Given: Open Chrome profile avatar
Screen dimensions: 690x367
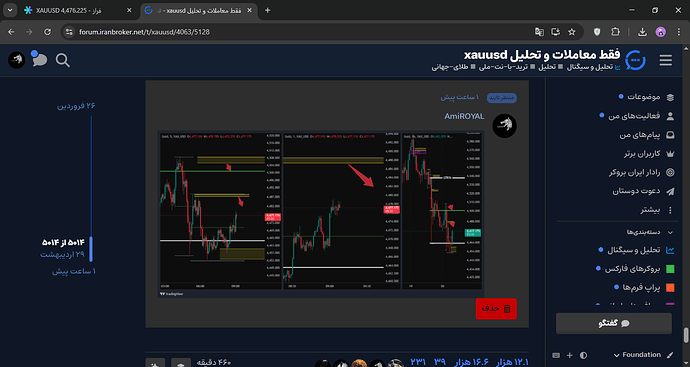Looking at the screenshot, I should click(x=661, y=32).
